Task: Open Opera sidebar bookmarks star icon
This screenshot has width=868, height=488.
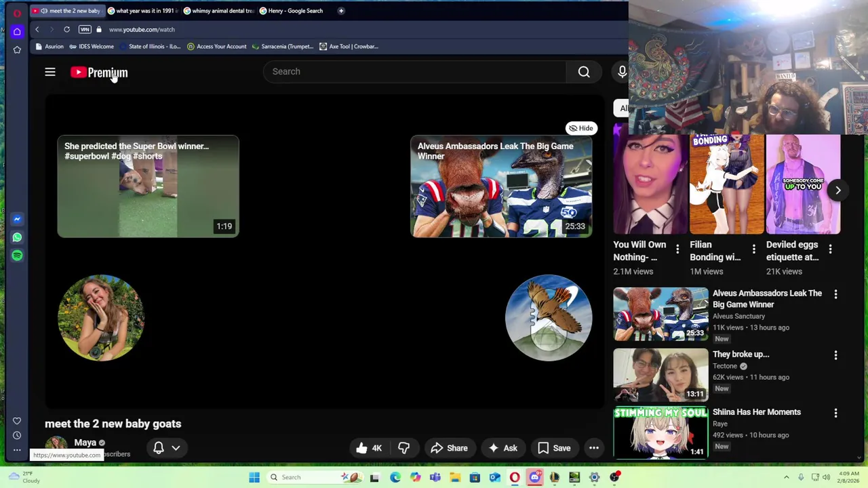Action: [17, 49]
